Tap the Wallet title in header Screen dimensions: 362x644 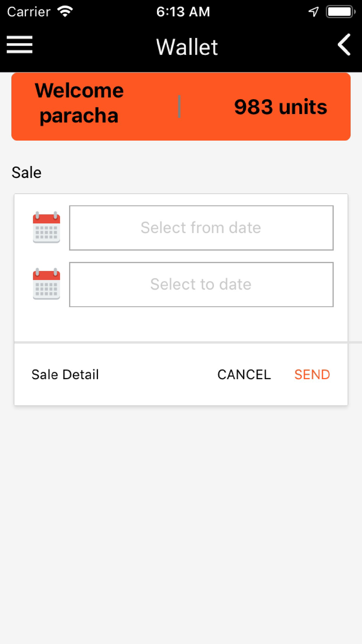click(187, 47)
